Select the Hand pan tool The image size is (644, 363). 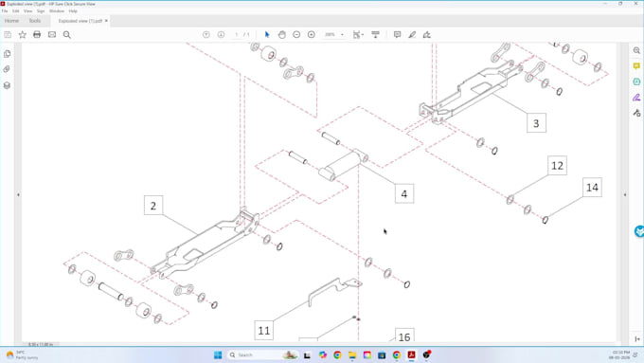point(282,35)
